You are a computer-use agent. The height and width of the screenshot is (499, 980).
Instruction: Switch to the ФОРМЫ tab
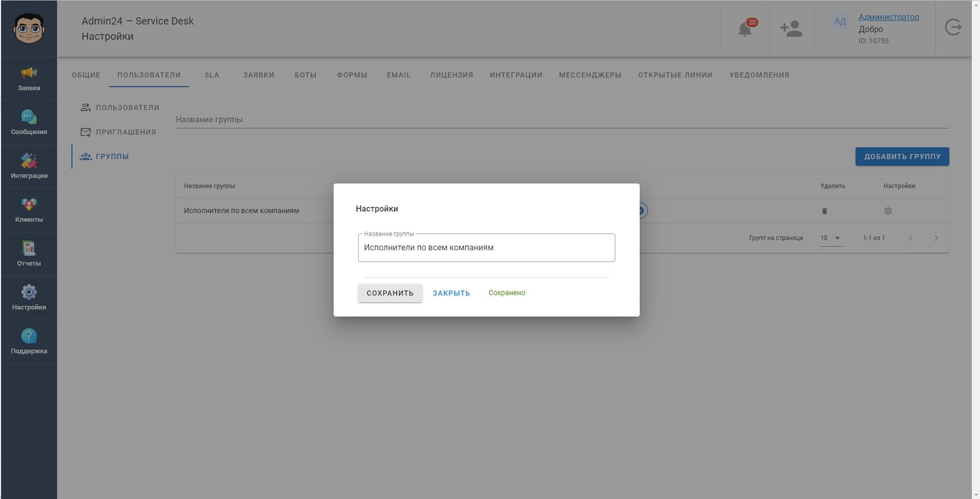(x=352, y=75)
